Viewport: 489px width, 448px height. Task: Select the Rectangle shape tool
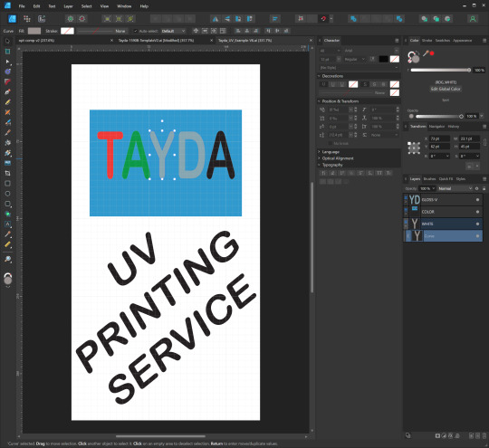8,184
